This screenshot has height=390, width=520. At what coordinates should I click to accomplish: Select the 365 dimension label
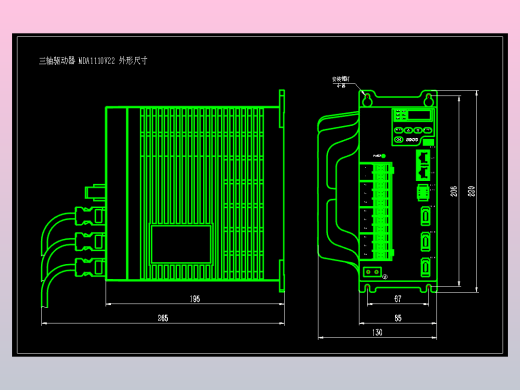pos(163,318)
